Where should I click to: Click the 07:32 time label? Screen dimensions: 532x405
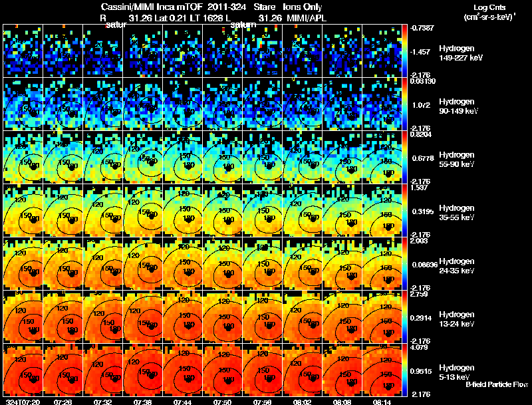point(103,402)
